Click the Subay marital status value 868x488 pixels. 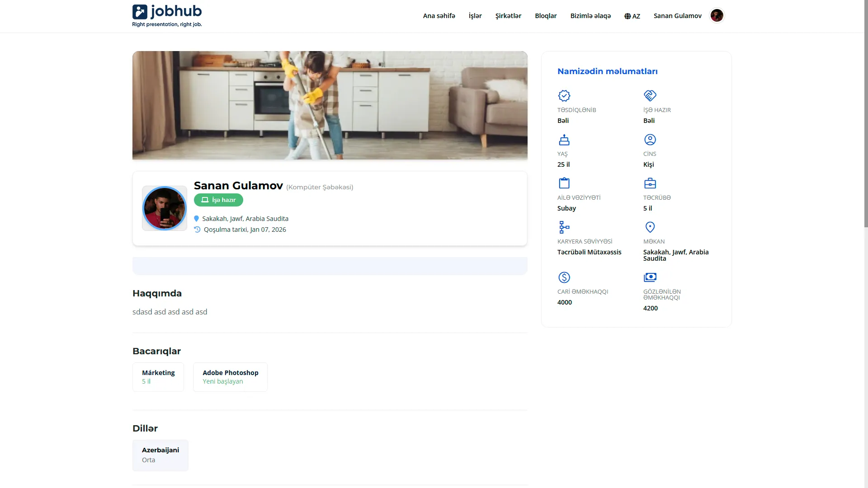coord(566,208)
